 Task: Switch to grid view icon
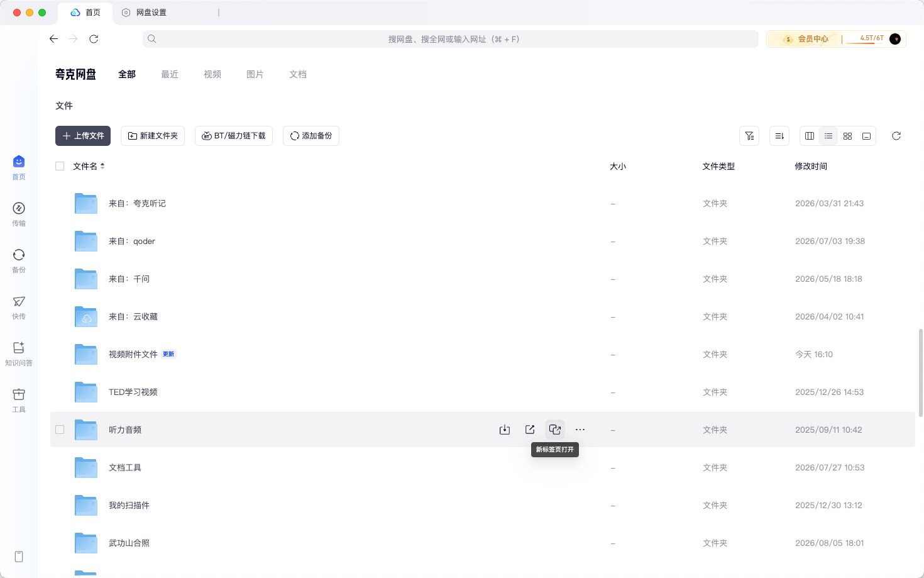(x=847, y=136)
